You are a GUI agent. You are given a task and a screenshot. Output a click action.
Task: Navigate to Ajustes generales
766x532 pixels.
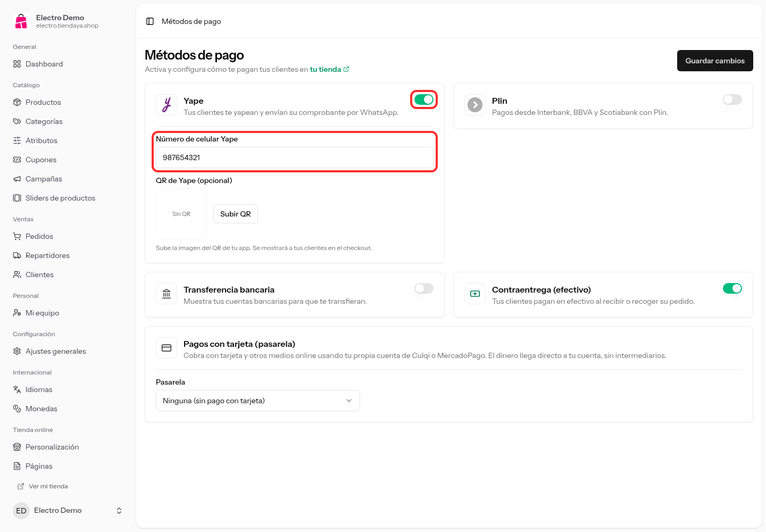coord(68,351)
